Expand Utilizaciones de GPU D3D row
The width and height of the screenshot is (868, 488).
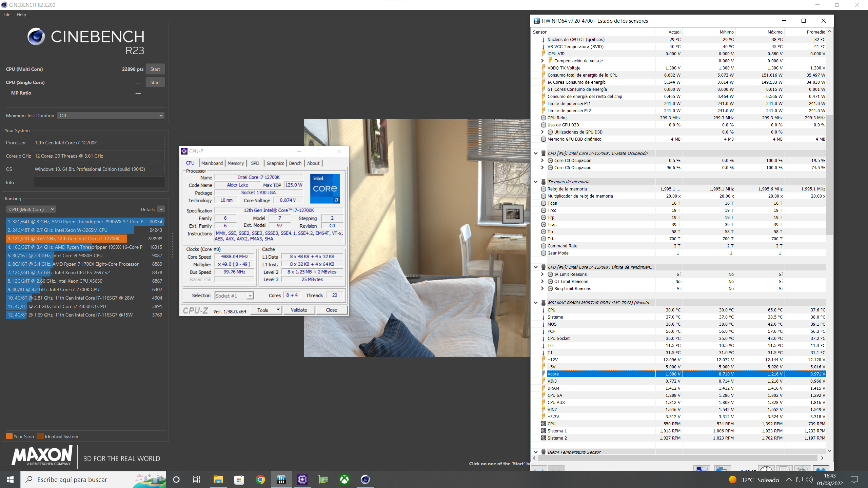(542, 132)
